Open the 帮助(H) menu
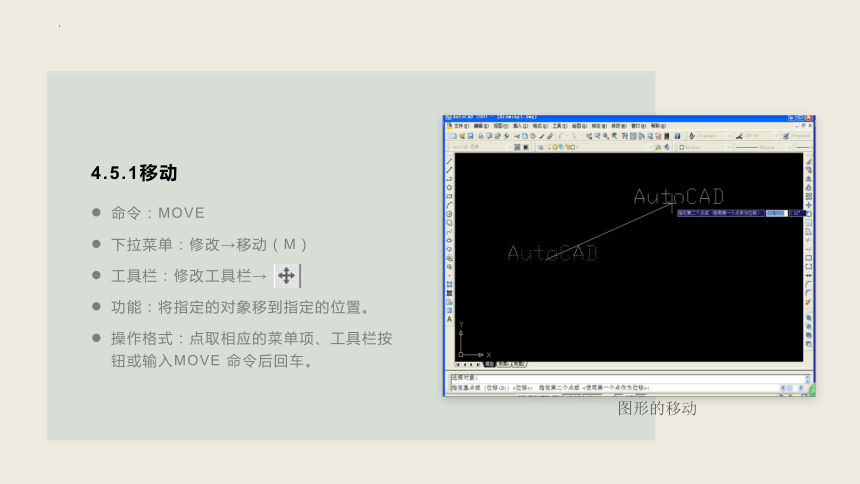860x484 pixels. click(x=658, y=126)
